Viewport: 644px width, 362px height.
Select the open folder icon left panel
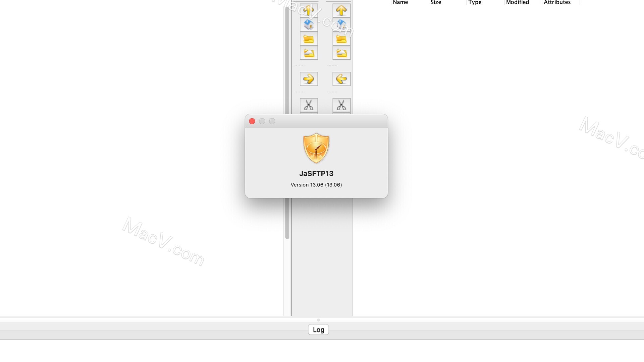[308, 53]
